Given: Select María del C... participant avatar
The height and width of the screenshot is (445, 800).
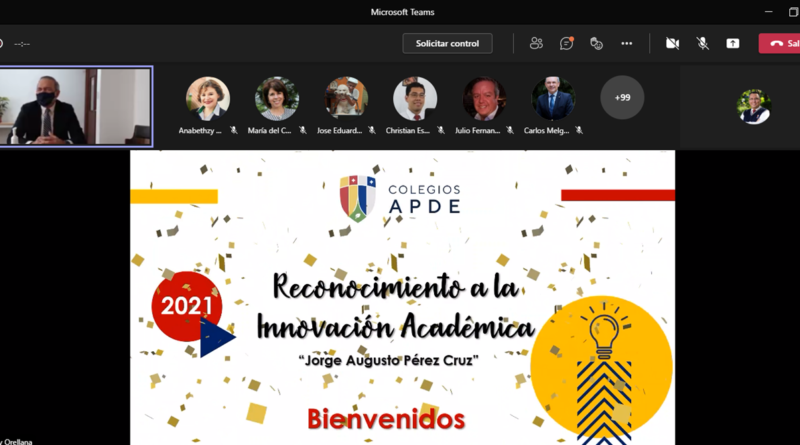Looking at the screenshot, I should pos(277,98).
